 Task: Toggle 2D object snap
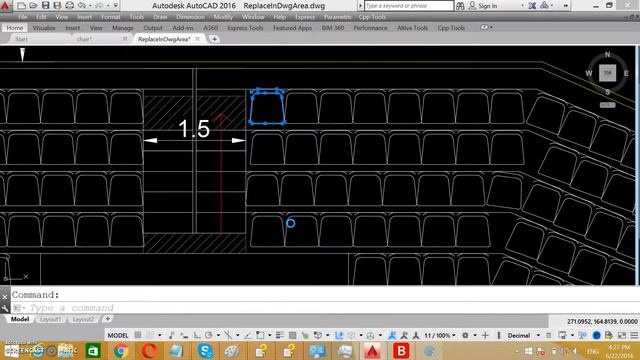[x=260, y=336]
